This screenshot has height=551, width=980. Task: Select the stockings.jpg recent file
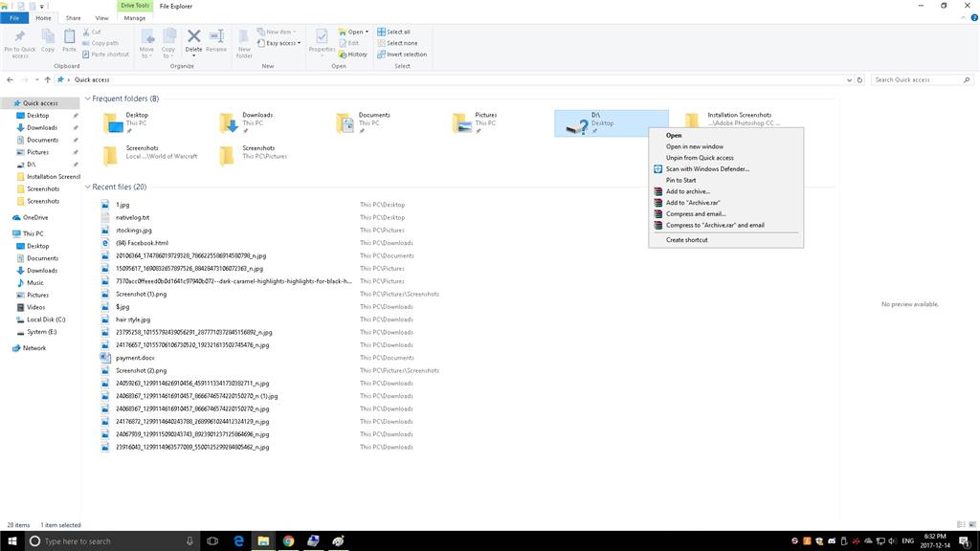[x=133, y=231]
